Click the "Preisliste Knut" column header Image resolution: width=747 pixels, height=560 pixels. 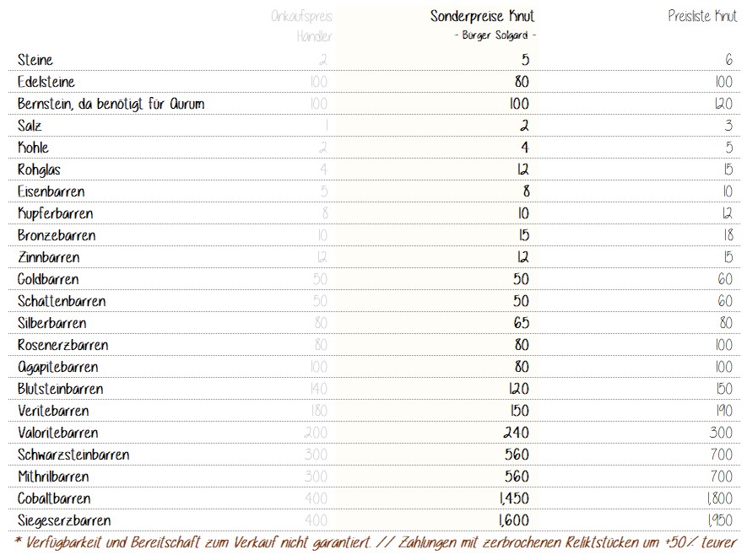click(x=702, y=16)
